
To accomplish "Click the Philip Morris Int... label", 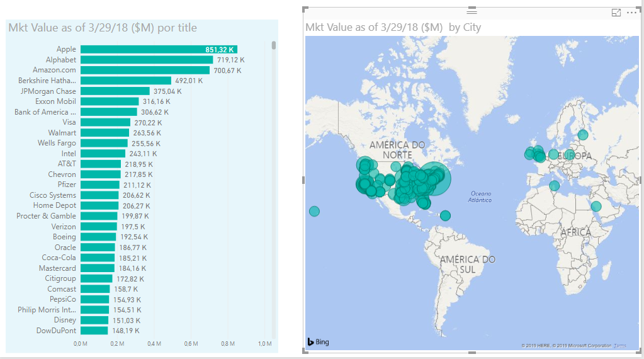I will click(47, 310).
